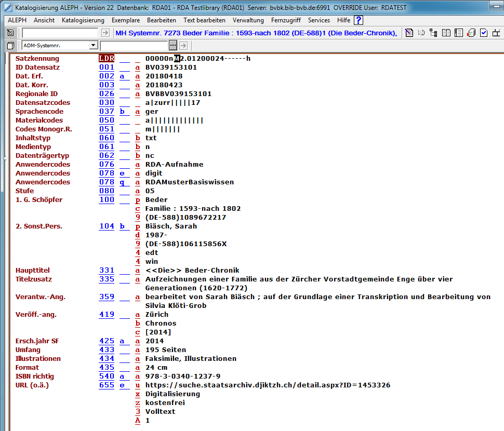Screen dimensions: 504x431
Task: Click the arrow button after top search field
Action: (105, 33)
